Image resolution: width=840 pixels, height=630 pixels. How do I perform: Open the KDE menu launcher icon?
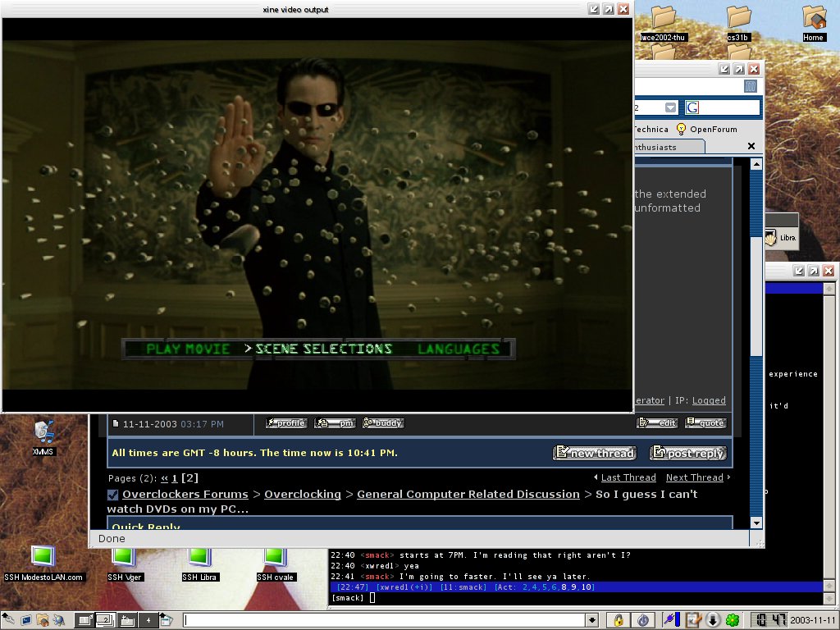click(x=8, y=620)
